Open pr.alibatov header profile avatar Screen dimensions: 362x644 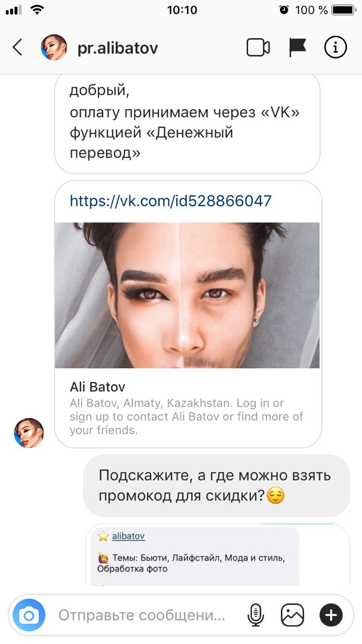click(54, 48)
